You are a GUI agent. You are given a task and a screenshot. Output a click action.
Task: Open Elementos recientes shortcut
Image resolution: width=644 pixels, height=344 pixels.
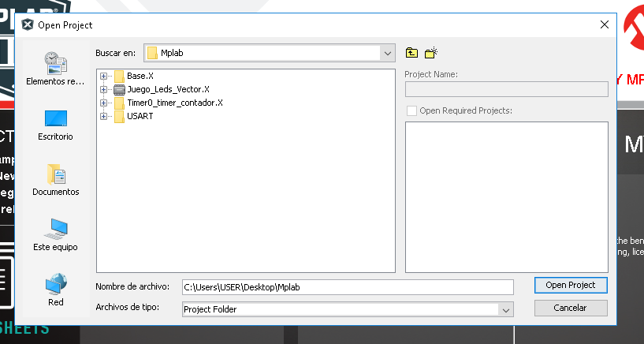click(55, 68)
